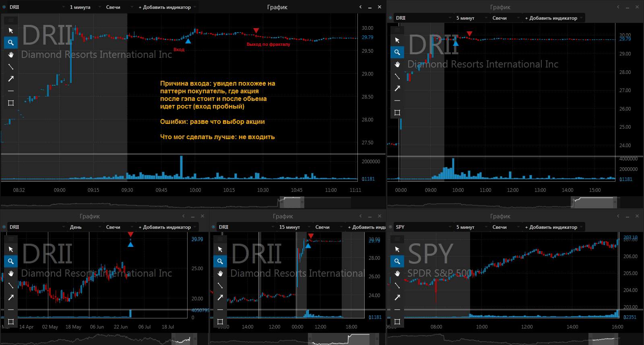Select the arrow drawing tool in the 1-minute chart

[x=11, y=79]
